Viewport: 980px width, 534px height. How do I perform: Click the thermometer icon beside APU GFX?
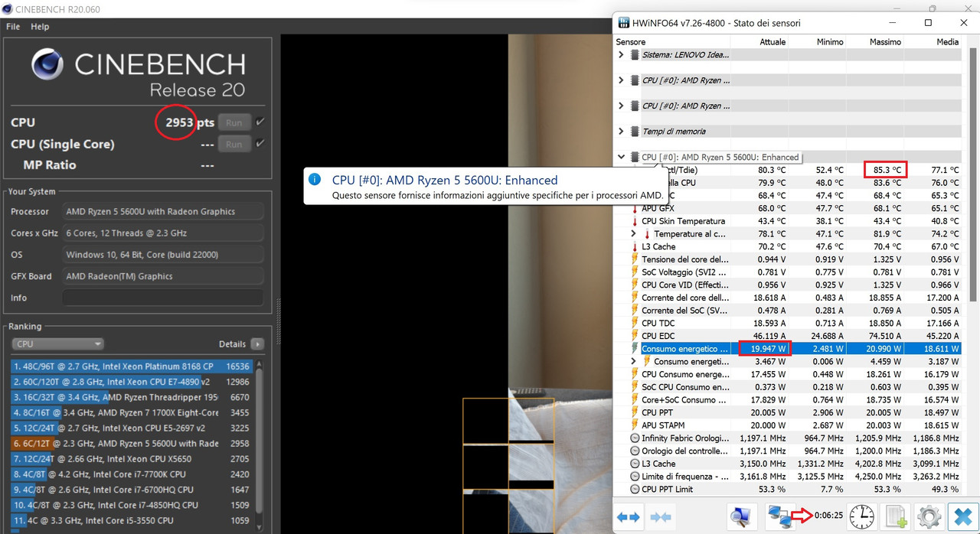coord(634,208)
